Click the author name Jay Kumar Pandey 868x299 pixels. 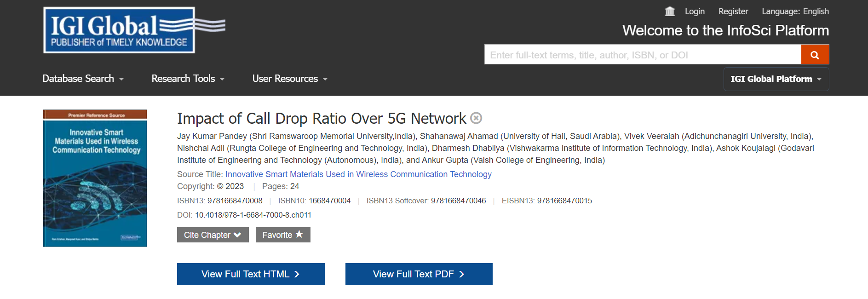[212, 136]
